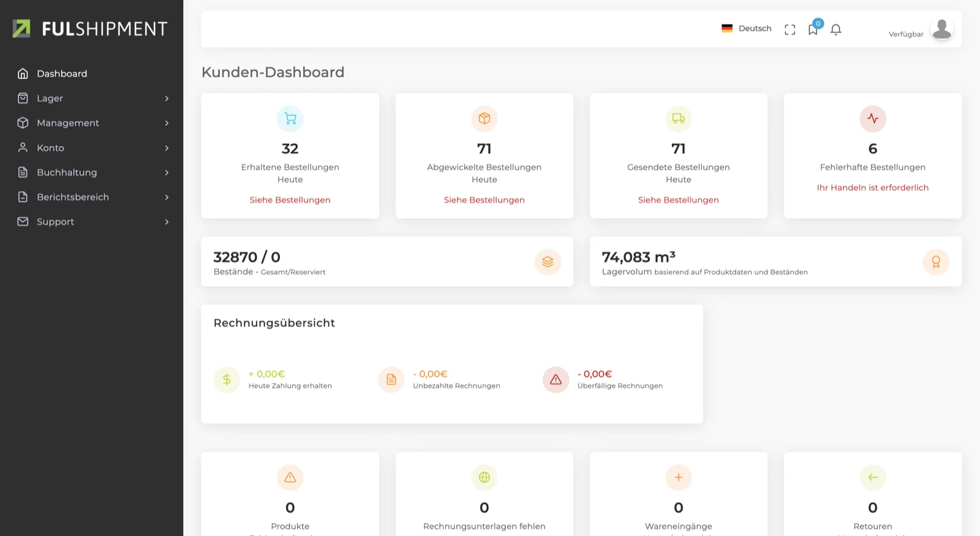Image resolution: width=980 pixels, height=536 pixels.
Task: Toggle fullscreen mode icon
Action: coord(790,29)
